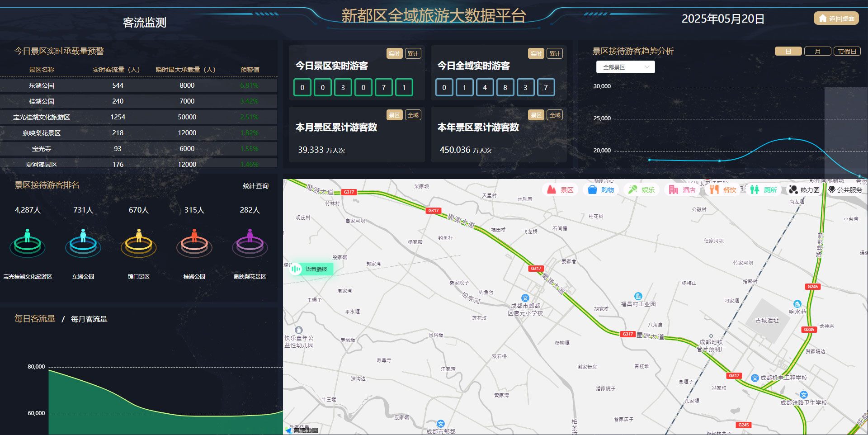Image resolution: width=868 pixels, height=435 pixels.
Task: Toggle 本月景区累计游客数 card to 全域
Action: [x=413, y=115]
